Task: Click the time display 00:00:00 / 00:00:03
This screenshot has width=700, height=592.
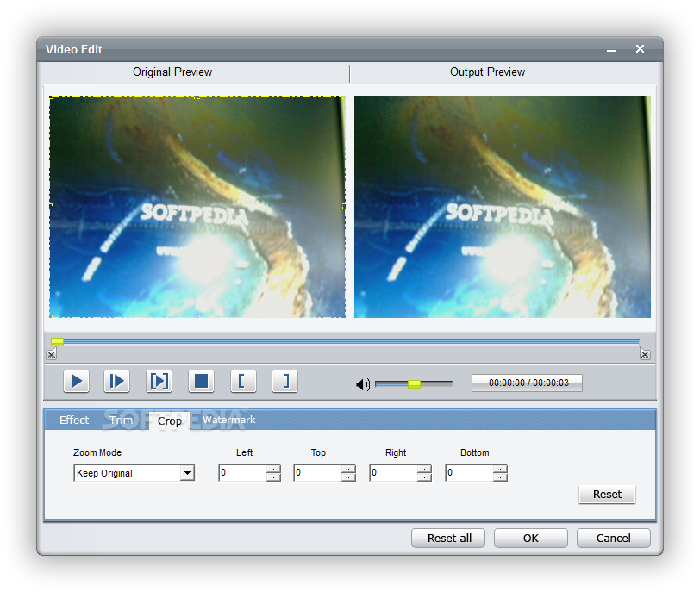Action: point(528,383)
